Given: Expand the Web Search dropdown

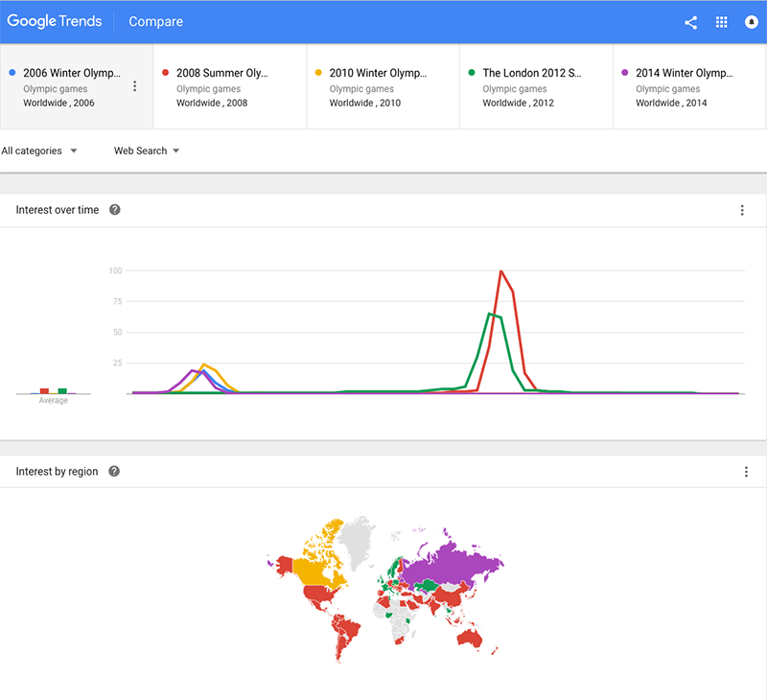Looking at the screenshot, I should pos(147,151).
